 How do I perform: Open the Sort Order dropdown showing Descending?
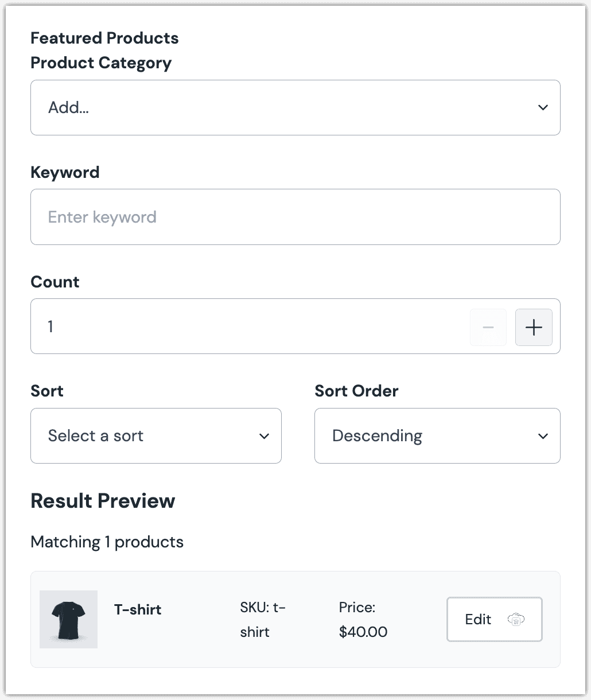pyautogui.click(x=437, y=436)
